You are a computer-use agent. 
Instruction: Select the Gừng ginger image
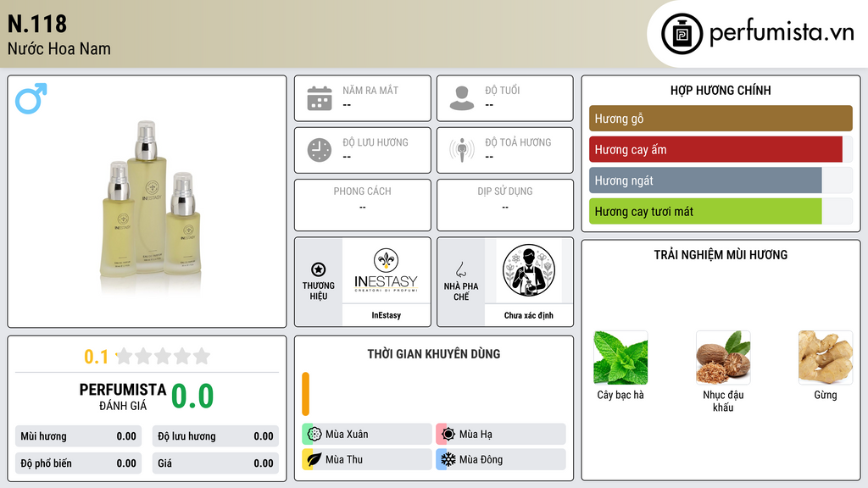click(826, 358)
